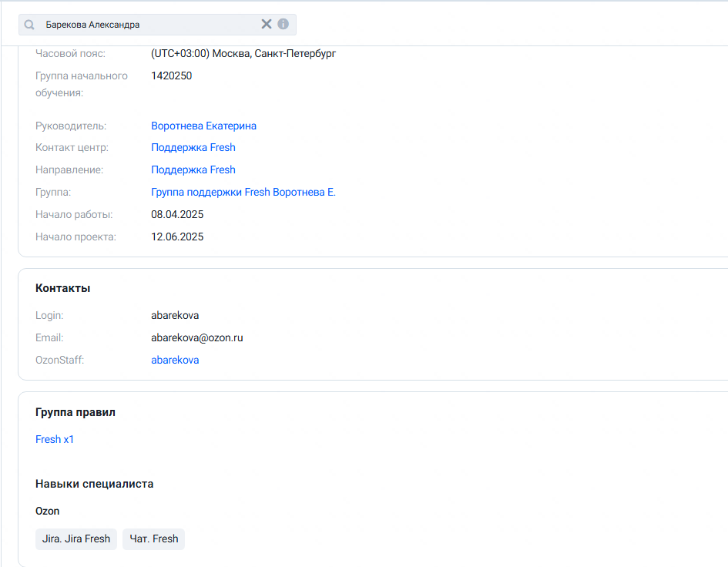Clear the search field with X icon
The width and height of the screenshot is (728, 567).
point(267,24)
